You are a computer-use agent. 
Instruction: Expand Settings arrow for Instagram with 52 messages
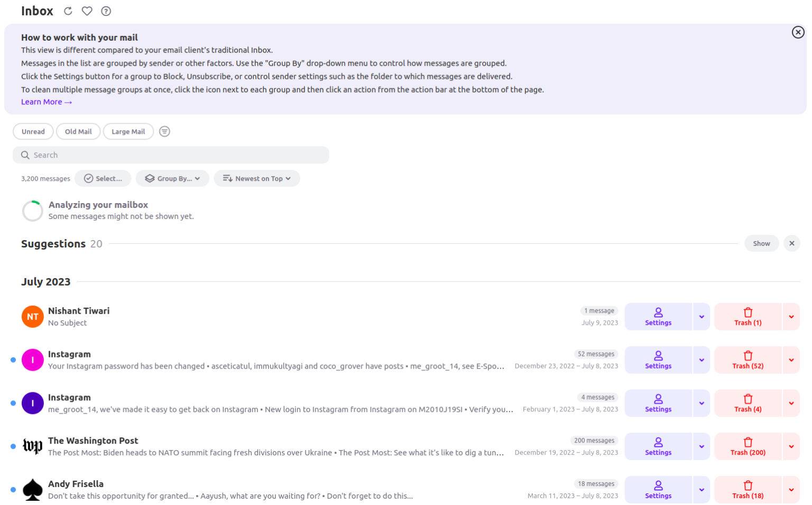coord(702,360)
